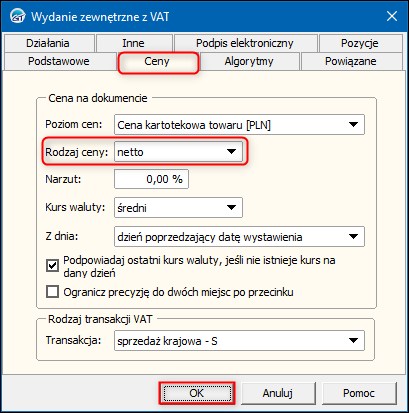Select the Podpis elektroniczny tab
Image resolution: width=409 pixels, height=413 pixels.
click(x=245, y=43)
